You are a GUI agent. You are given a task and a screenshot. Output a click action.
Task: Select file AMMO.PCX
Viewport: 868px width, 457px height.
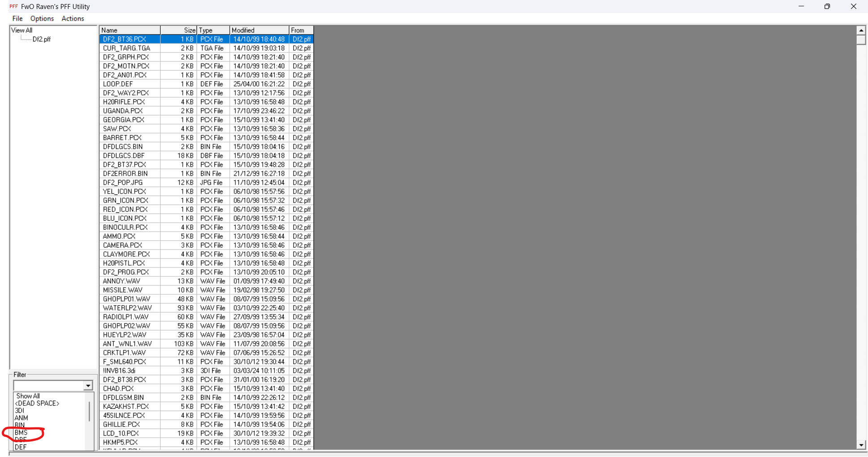(x=119, y=236)
